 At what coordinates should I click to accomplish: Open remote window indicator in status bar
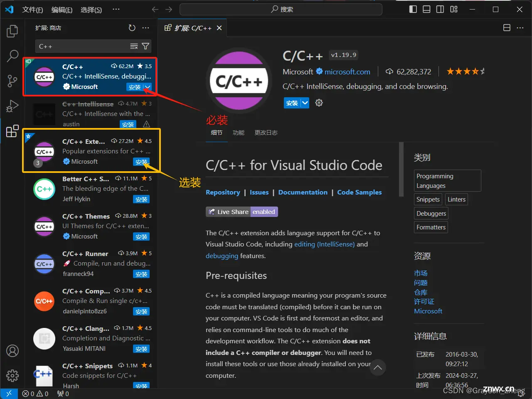9,394
